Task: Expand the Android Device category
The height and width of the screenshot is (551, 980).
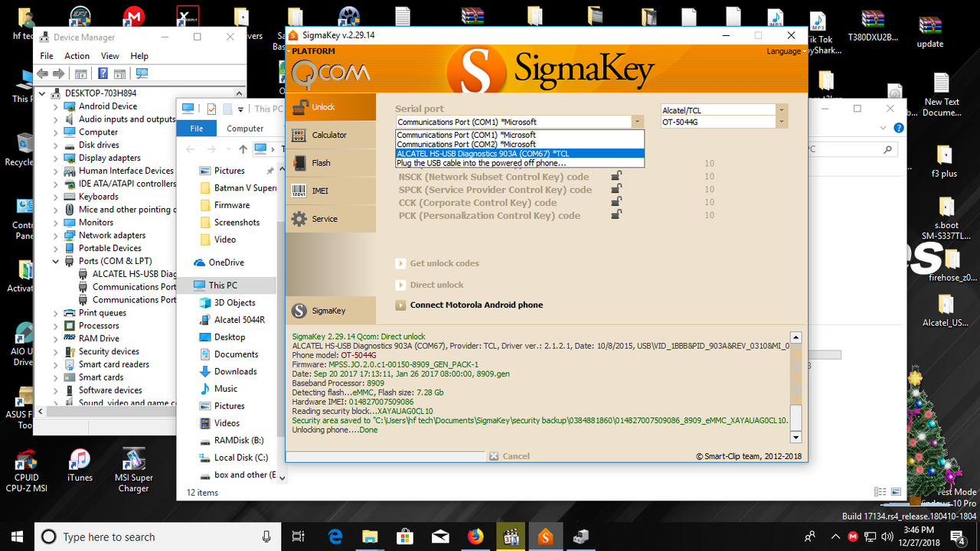Action: [x=56, y=106]
